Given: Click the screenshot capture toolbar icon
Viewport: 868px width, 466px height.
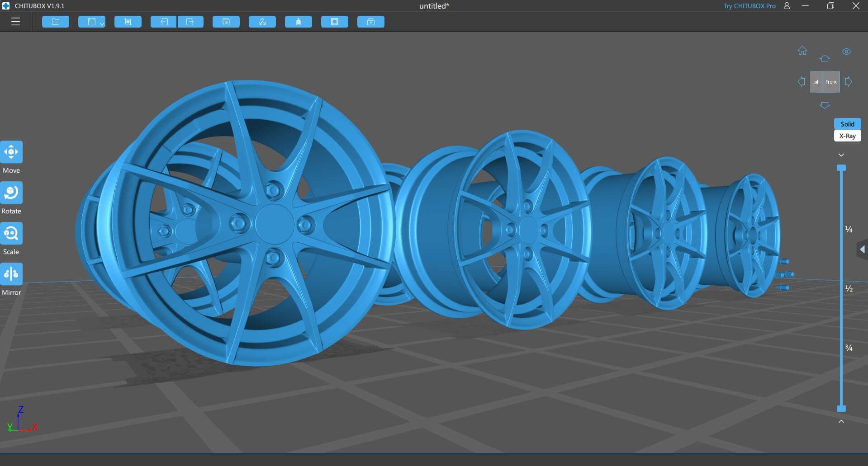Looking at the screenshot, I should (x=128, y=22).
